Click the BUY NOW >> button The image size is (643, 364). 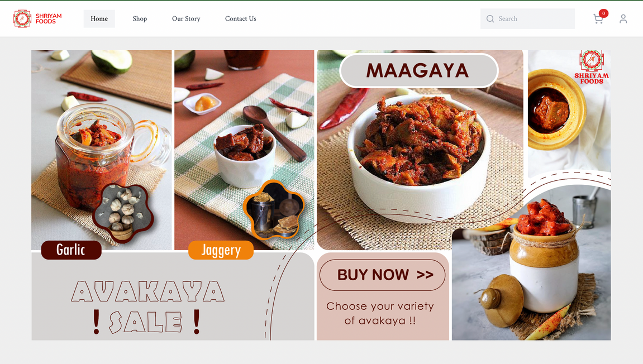point(382,275)
